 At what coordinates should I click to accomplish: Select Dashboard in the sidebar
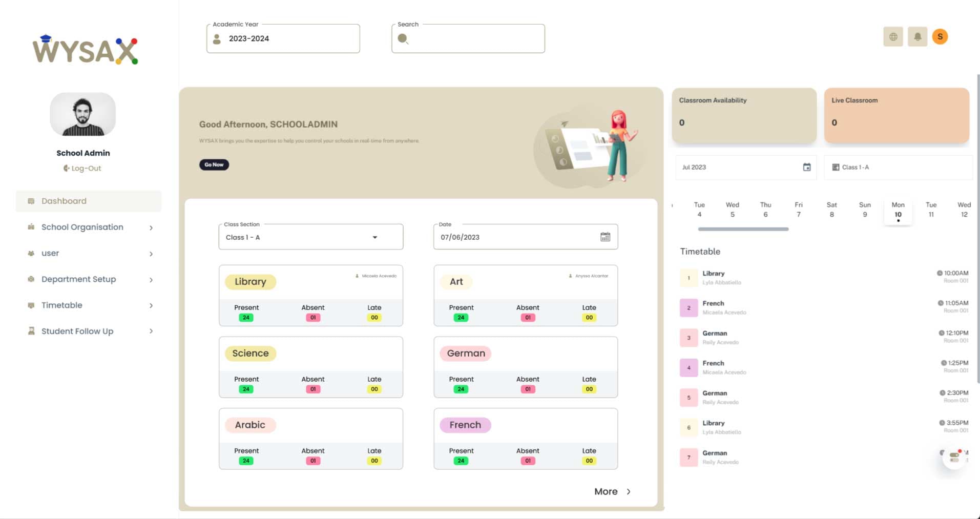(64, 201)
